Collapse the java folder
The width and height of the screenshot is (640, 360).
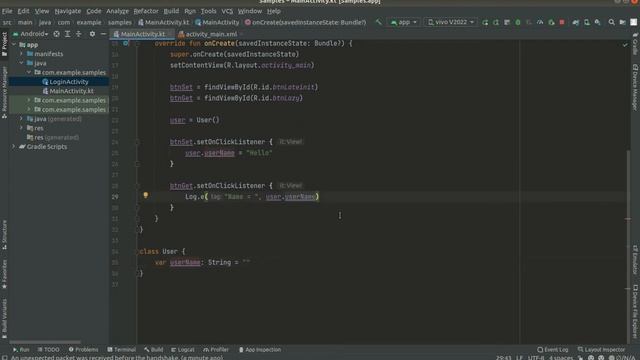(x=22, y=63)
